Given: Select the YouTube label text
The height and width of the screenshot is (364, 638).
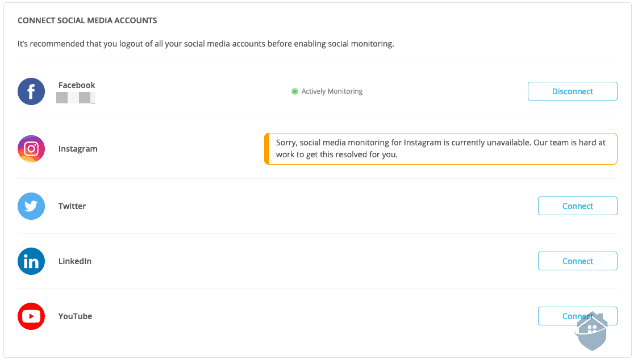Looking at the screenshot, I should tap(75, 316).
